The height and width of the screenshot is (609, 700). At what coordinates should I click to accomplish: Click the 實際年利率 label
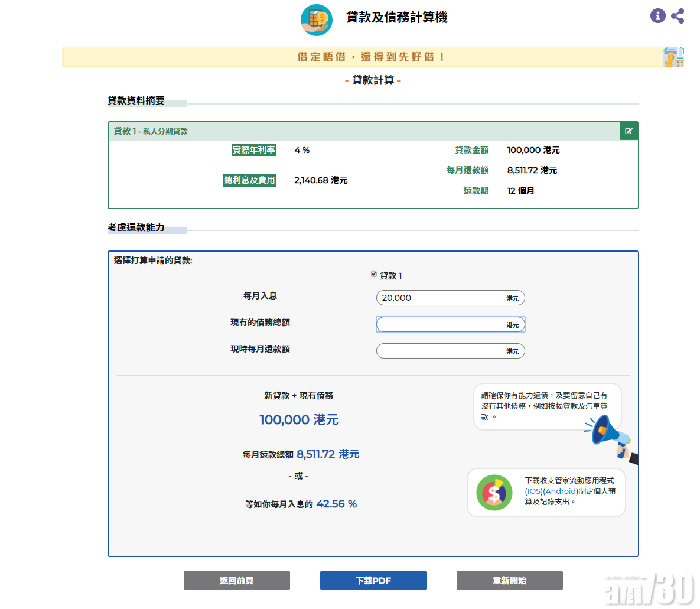click(254, 150)
